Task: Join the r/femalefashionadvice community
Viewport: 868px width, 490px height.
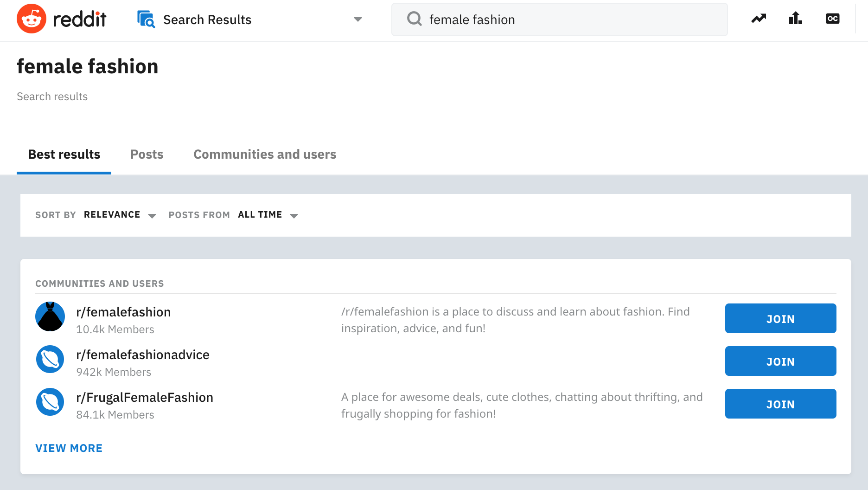Action: tap(781, 361)
